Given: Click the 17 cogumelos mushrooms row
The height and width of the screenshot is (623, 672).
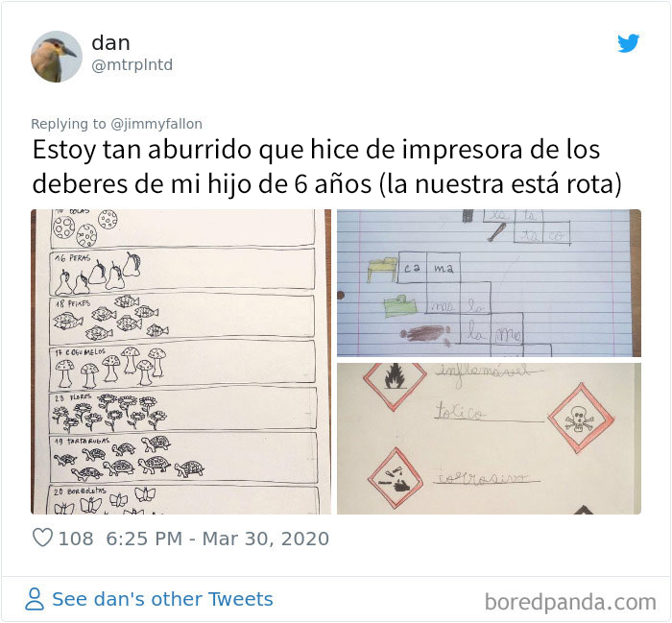Looking at the screenshot, I should pos(182,365).
